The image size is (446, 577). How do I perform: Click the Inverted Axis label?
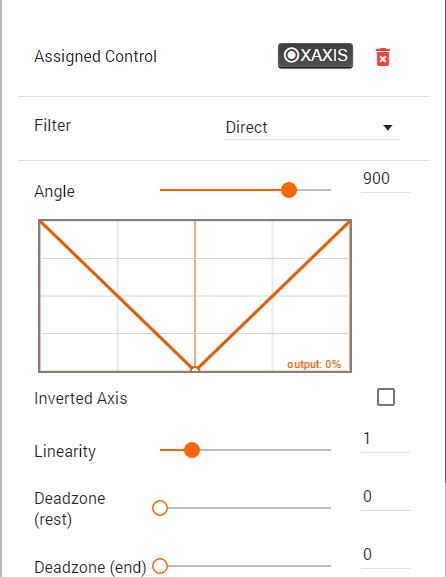[81, 399]
